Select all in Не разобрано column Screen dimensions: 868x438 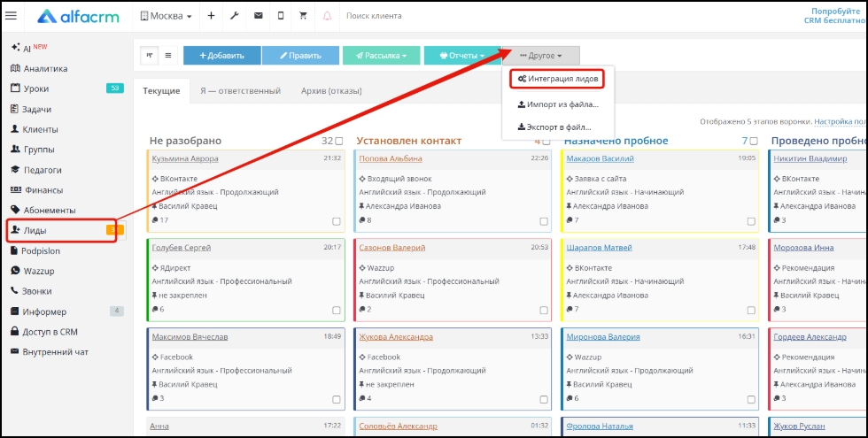[338, 141]
